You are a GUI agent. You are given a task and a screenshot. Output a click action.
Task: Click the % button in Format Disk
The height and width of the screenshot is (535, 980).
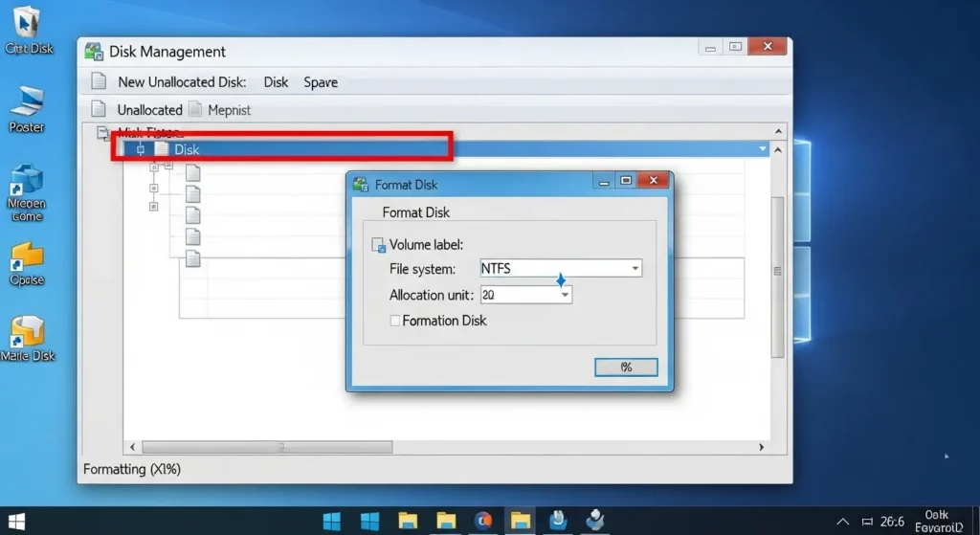pos(626,367)
